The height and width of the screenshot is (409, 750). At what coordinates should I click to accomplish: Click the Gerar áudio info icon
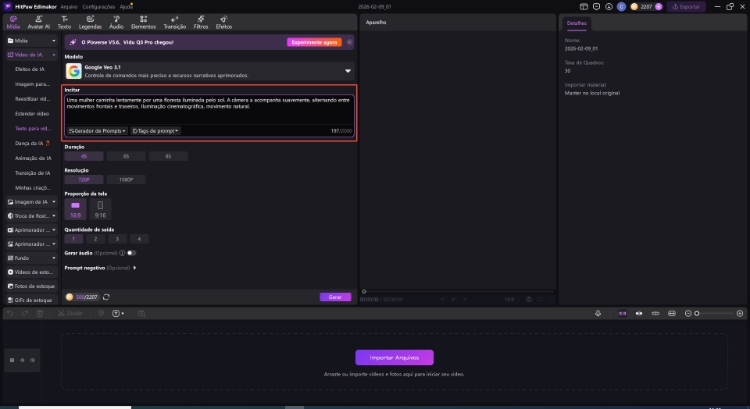click(122, 253)
